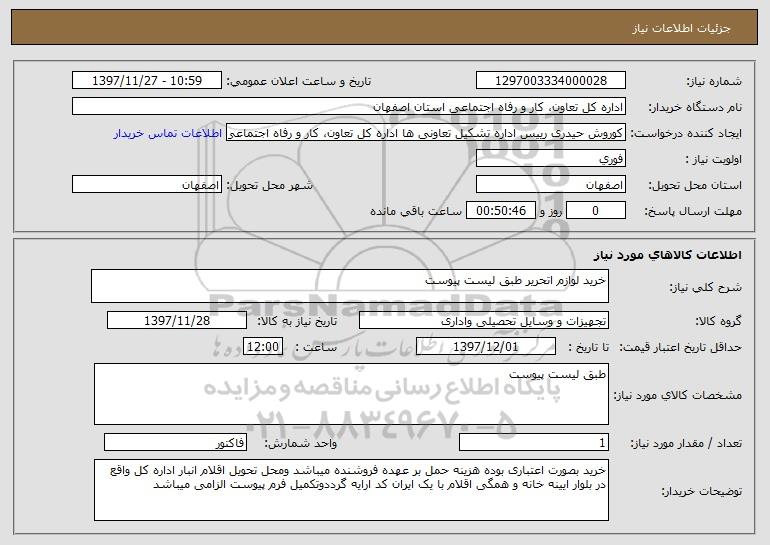Select the شرح کلی نیاز text box

[350, 286]
